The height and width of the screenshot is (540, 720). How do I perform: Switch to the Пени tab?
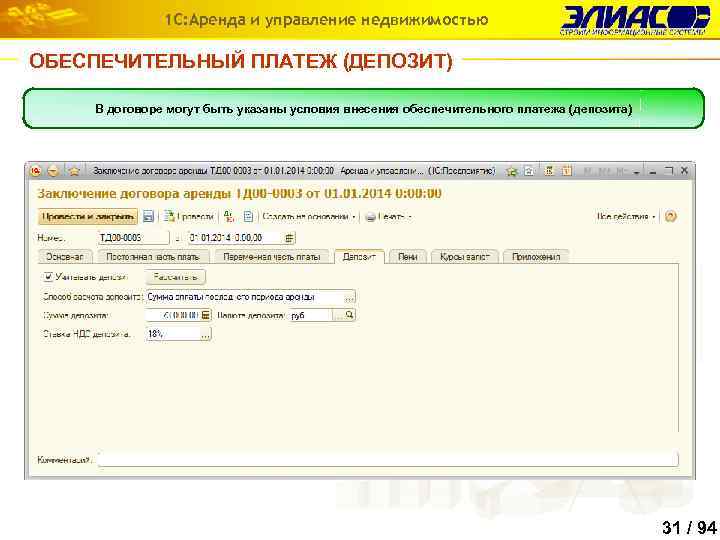coord(408,257)
